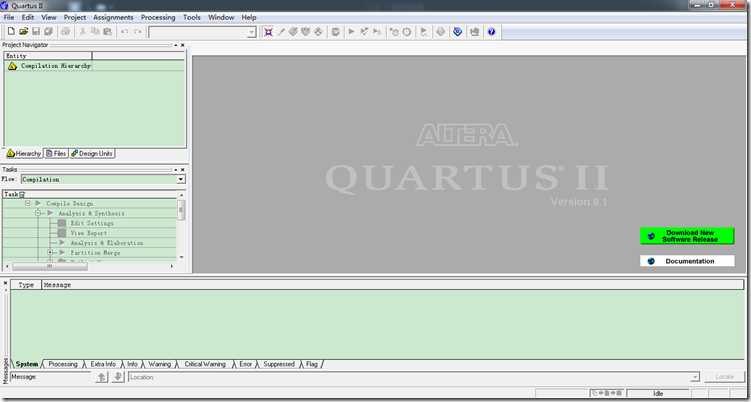Open the Processing menu
The height and width of the screenshot is (402, 751).
(158, 17)
